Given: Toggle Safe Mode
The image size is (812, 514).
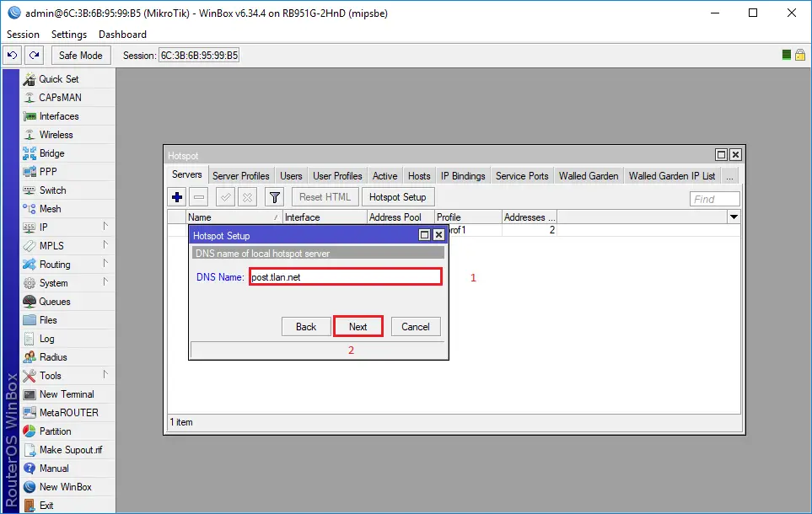Looking at the screenshot, I should pos(81,56).
